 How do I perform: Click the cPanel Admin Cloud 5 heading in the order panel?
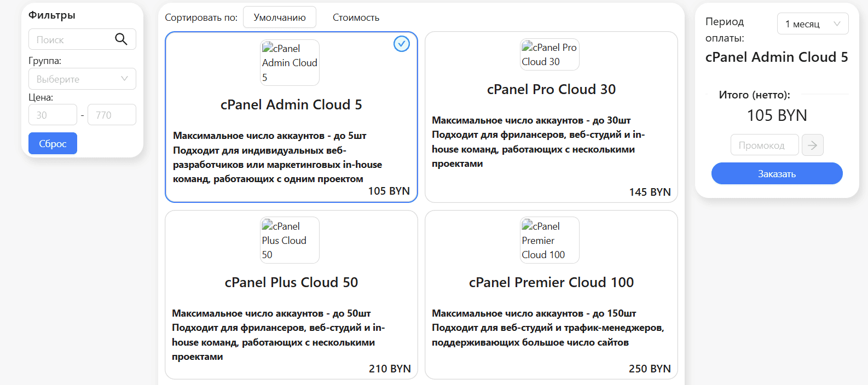coord(777,57)
